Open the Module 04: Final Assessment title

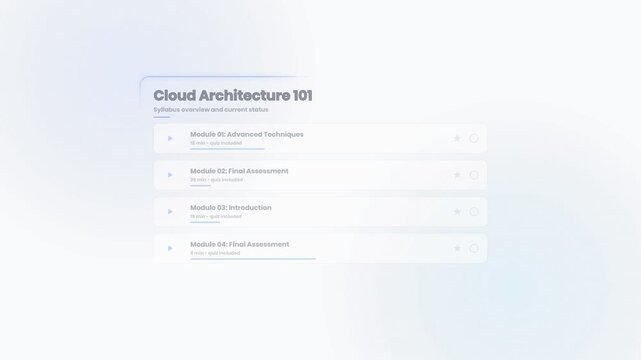[x=240, y=244]
